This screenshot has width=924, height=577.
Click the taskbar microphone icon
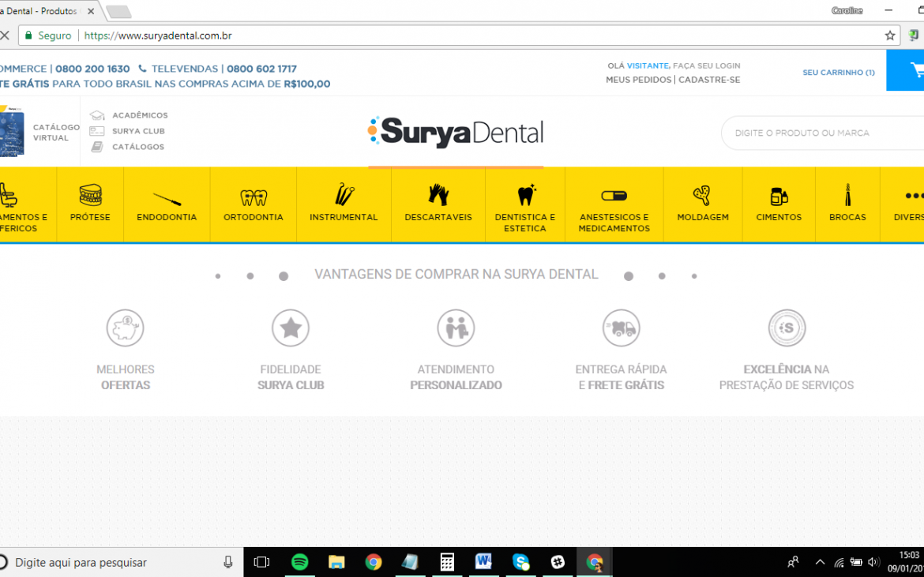click(228, 562)
